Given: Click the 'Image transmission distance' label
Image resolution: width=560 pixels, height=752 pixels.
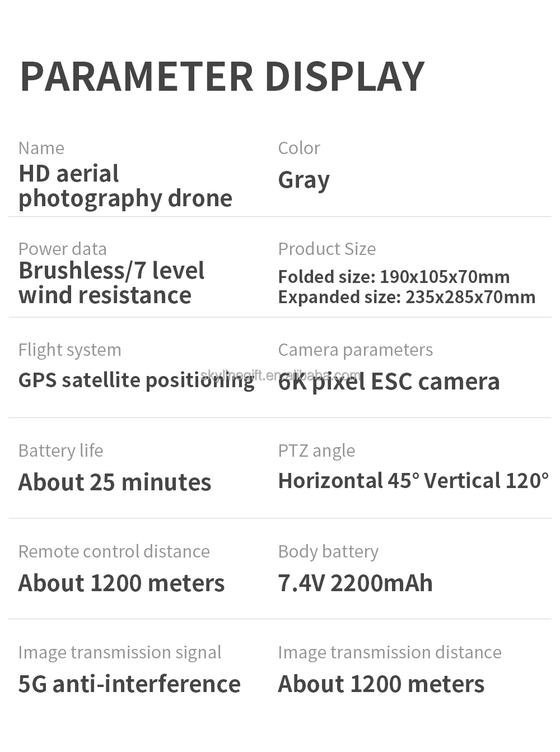Looking at the screenshot, I should 389,652.
